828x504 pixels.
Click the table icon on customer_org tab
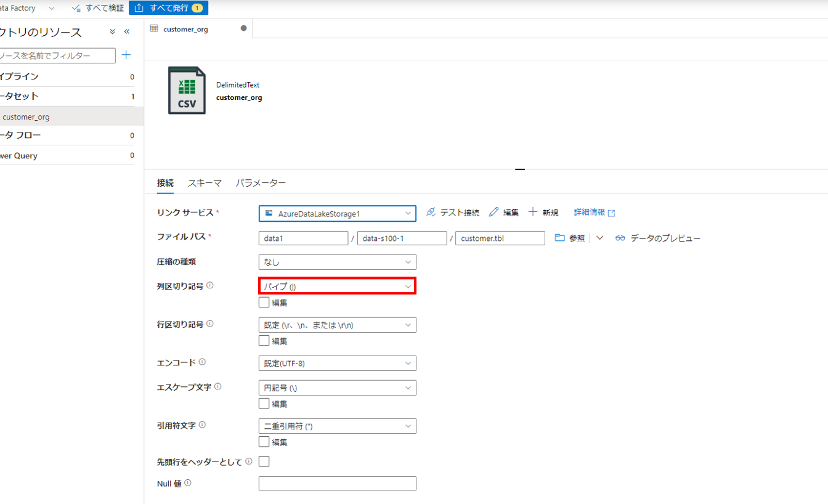[154, 28]
